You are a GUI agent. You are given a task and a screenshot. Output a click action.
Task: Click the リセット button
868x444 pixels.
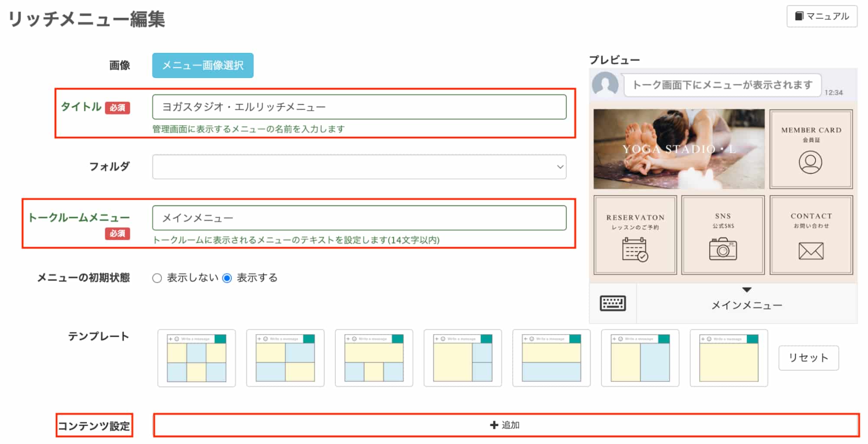click(x=809, y=358)
